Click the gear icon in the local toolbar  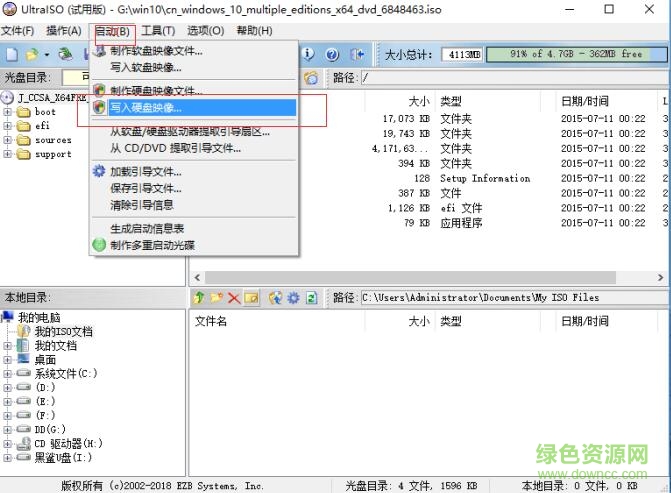[x=293, y=298]
